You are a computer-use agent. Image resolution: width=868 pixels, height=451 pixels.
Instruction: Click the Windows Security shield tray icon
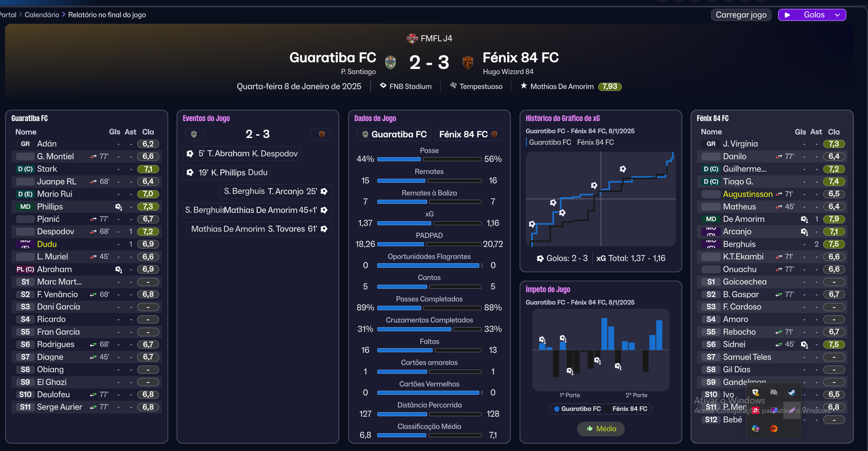(x=755, y=392)
